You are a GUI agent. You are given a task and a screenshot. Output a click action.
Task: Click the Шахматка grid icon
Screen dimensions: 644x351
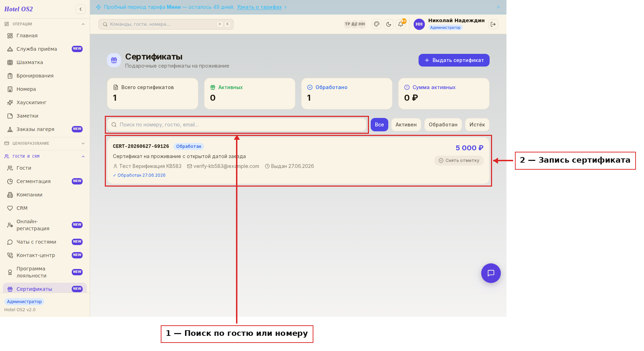10,62
